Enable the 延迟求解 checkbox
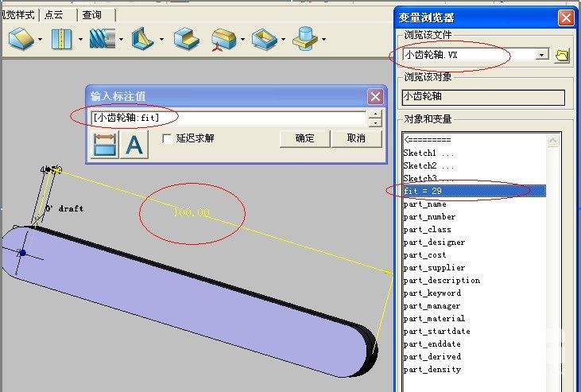The height and width of the screenshot is (392, 581). click(x=167, y=138)
